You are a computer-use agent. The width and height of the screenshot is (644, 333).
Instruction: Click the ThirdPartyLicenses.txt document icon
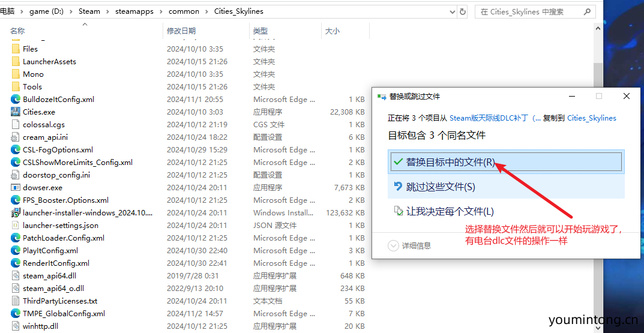(x=16, y=301)
